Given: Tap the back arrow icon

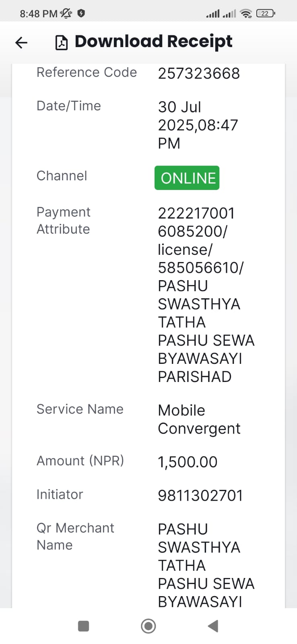Looking at the screenshot, I should coord(21,42).
